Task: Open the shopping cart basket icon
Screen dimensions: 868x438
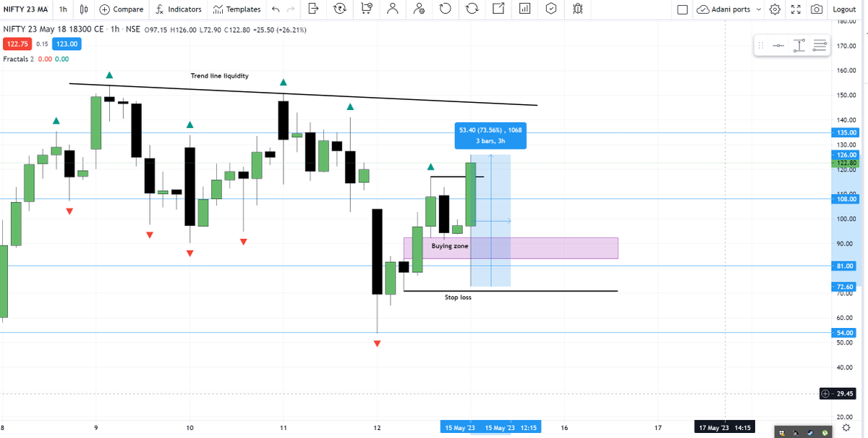Action: [x=366, y=9]
